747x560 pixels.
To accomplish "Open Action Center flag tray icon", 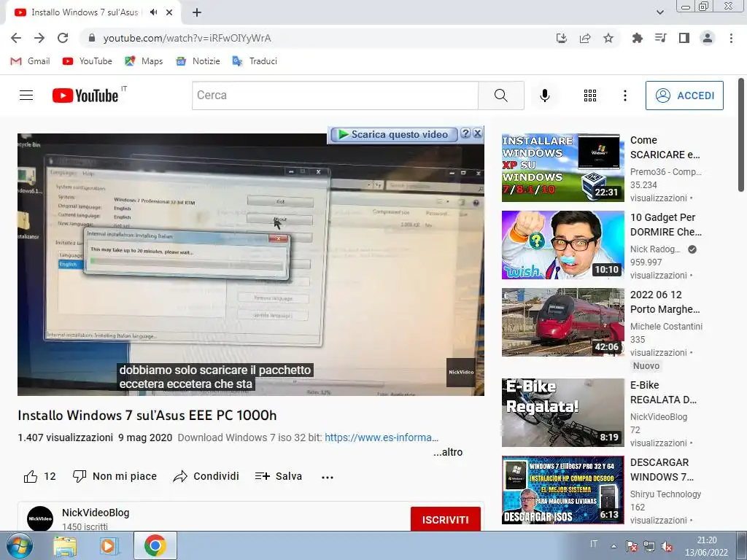I will (631, 546).
